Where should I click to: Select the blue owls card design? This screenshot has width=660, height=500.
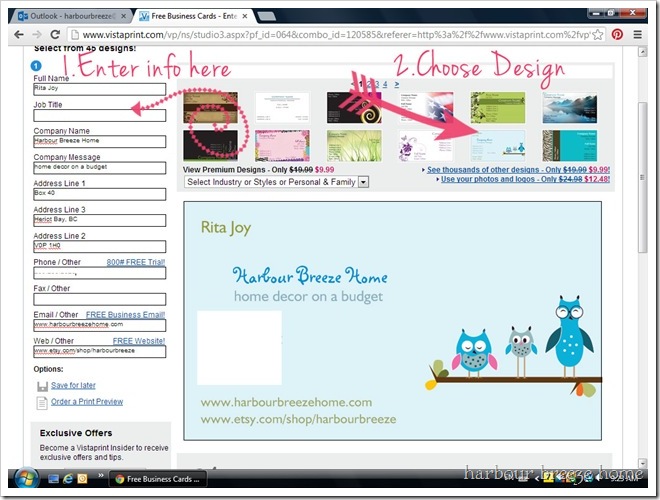(x=498, y=146)
